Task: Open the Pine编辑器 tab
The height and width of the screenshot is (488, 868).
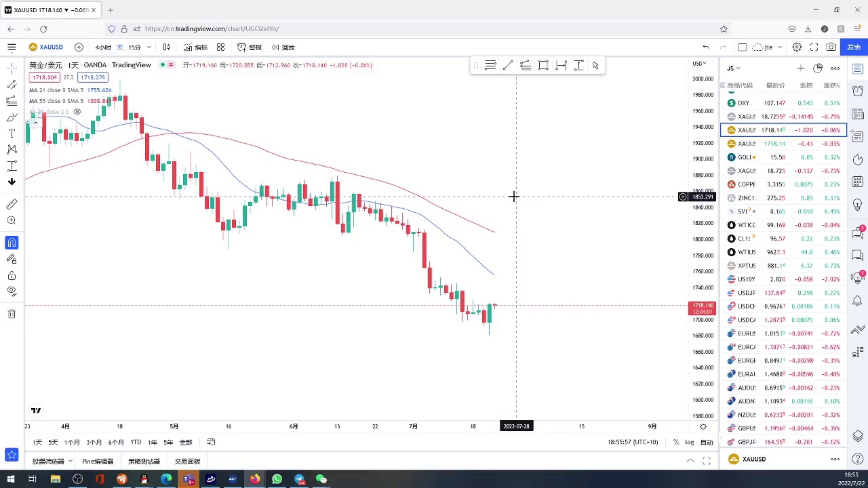Action: (x=98, y=462)
